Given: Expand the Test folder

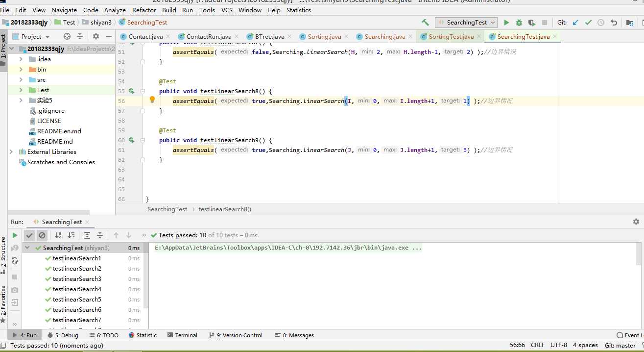Looking at the screenshot, I should [21, 90].
